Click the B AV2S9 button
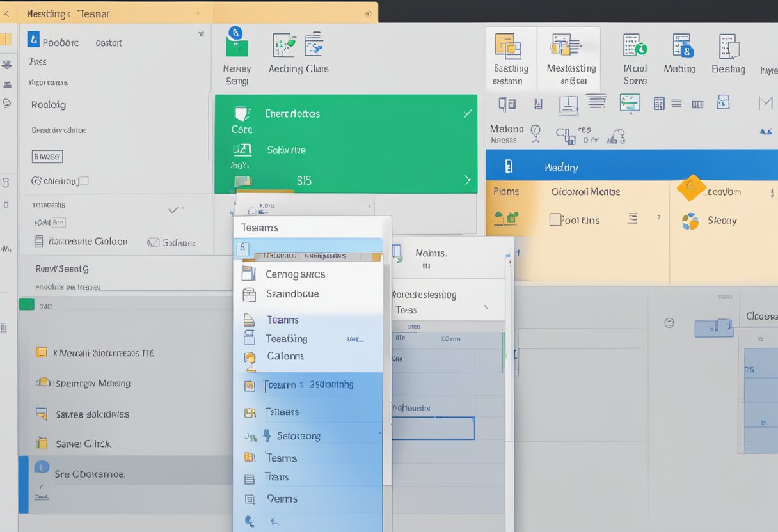This screenshot has height=532, width=778. 47,156
